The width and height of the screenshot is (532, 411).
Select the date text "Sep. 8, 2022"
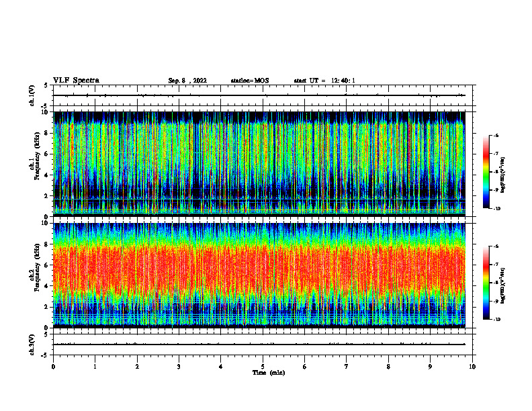187,81
